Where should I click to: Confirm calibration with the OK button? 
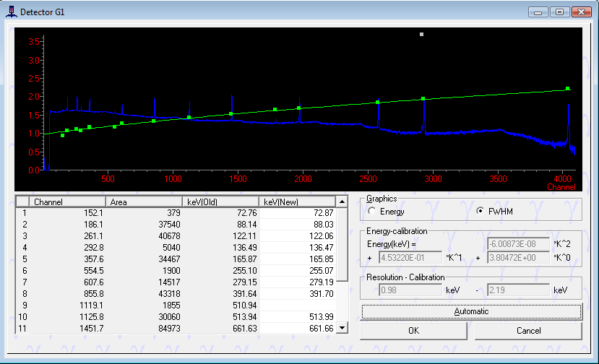click(x=413, y=331)
